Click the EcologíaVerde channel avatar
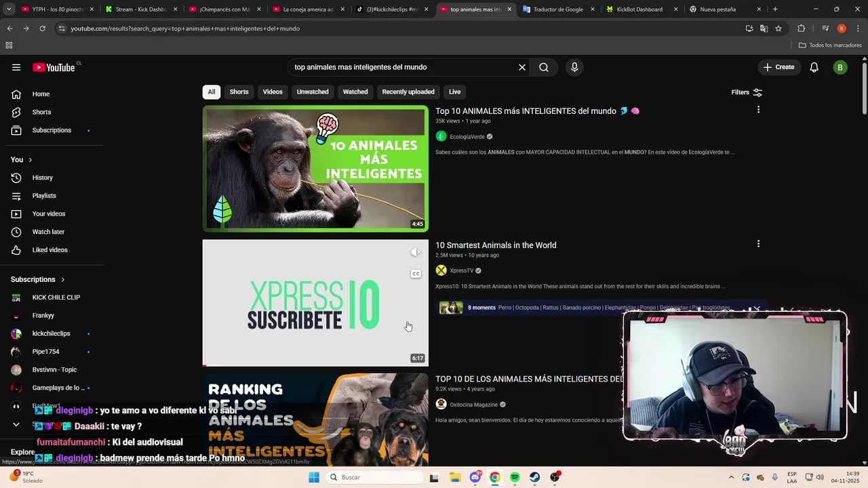 point(441,136)
